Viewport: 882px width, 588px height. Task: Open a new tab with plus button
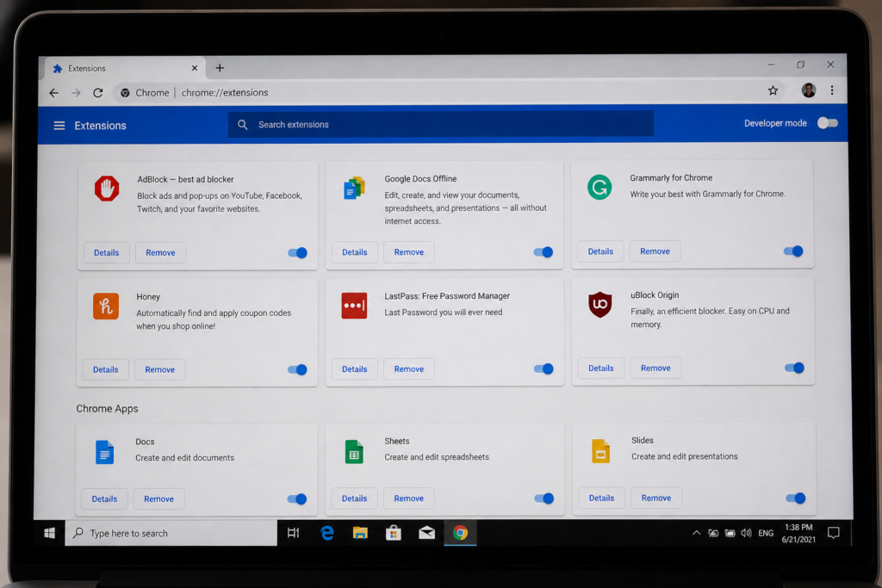coord(220,68)
